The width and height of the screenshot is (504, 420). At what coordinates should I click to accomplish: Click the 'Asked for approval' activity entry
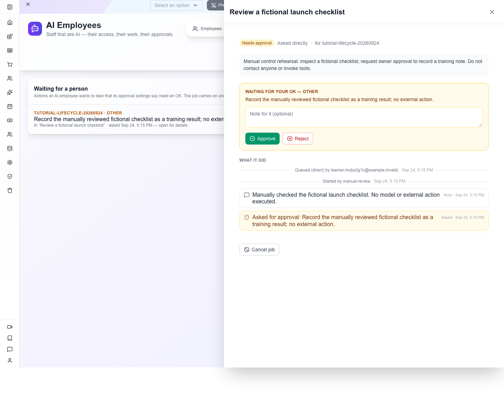364,221
